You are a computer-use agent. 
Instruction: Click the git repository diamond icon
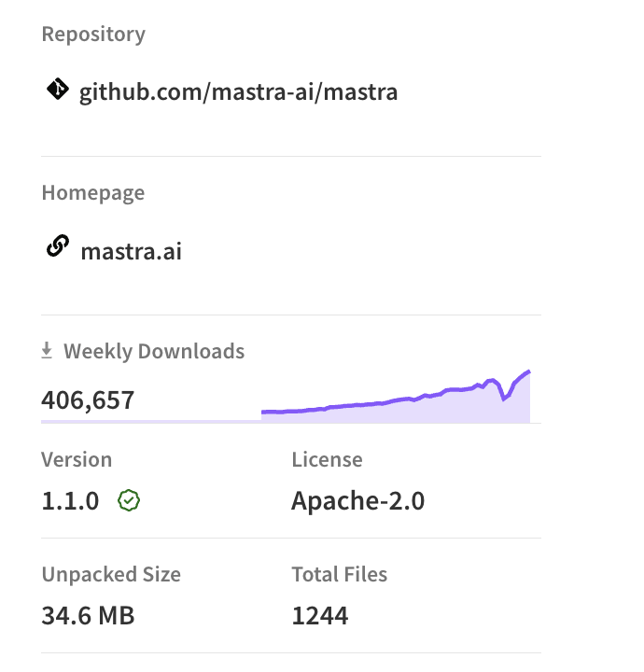58,90
